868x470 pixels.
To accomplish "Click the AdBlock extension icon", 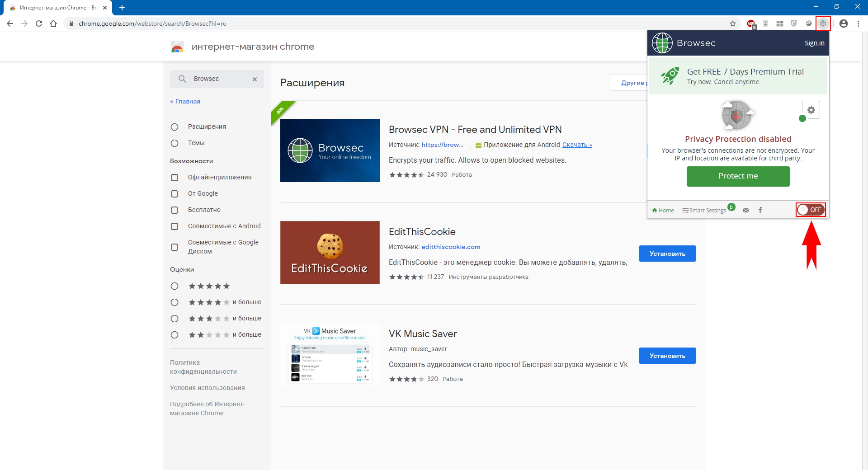I will point(751,23).
